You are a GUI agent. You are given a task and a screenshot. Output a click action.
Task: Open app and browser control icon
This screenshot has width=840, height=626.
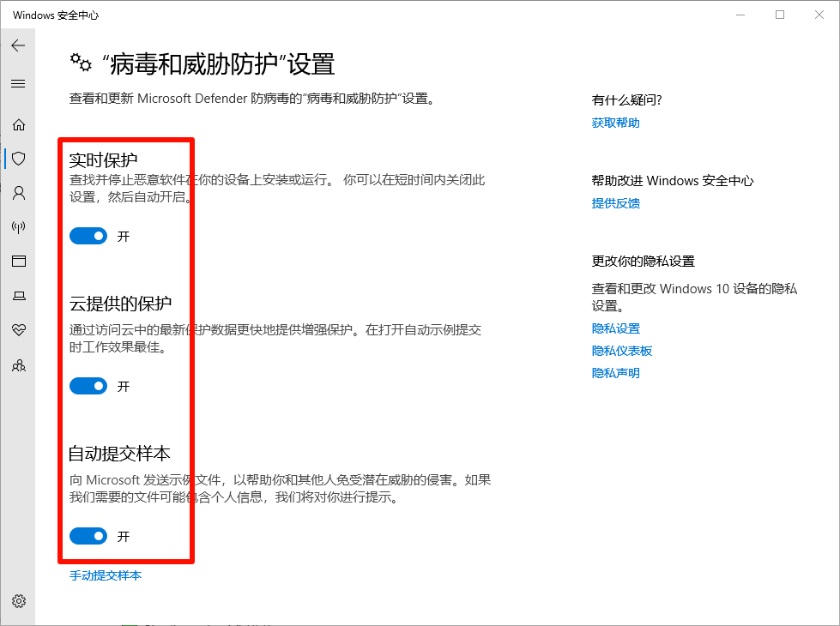[19, 261]
